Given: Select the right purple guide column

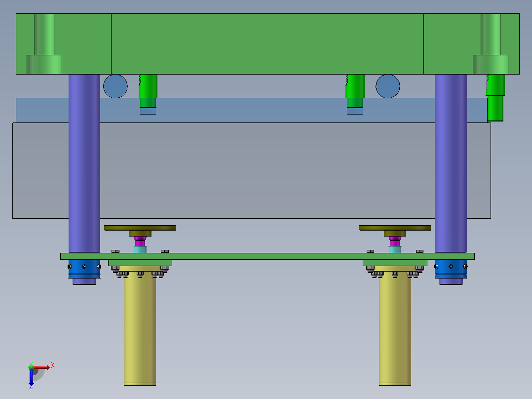Looking at the screenshot, I should pyautogui.click(x=451, y=163).
